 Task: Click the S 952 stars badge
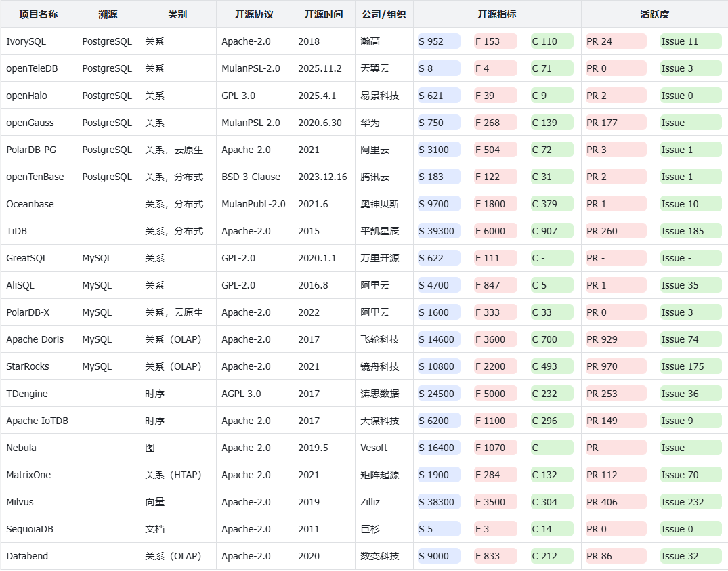tap(439, 41)
